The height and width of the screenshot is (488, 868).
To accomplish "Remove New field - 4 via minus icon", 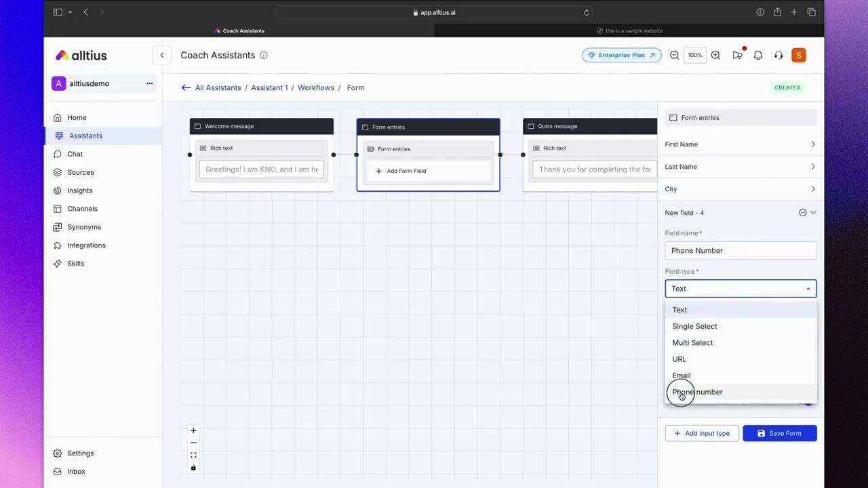I will [x=802, y=213].
